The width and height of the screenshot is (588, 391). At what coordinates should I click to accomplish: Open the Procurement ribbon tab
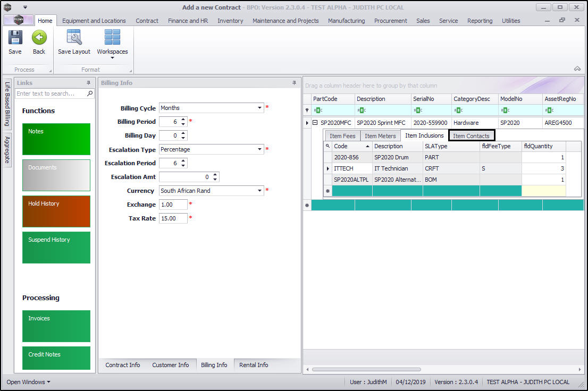click(x=390, y=21)
